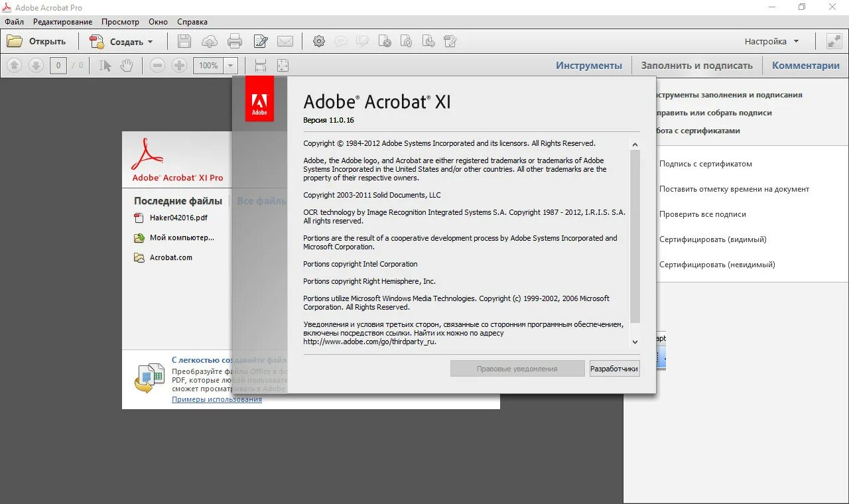The image size is (849, 504).
Task: Click Поставить отметку времени на документ
Action: coord(734,189)
